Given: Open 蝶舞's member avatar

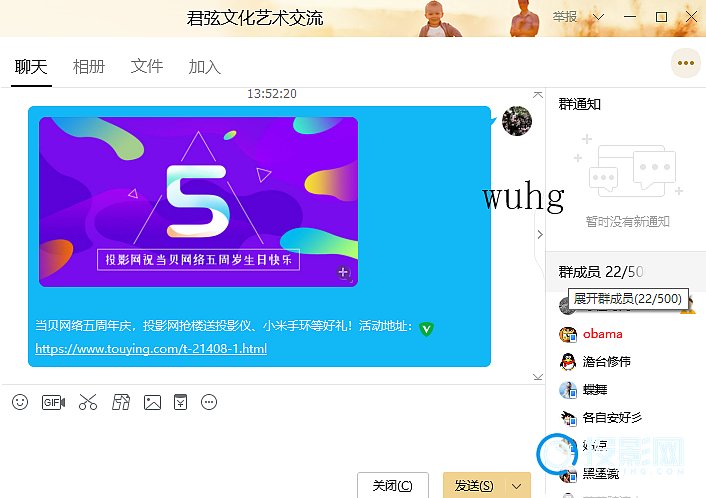Looking at the screenshot, I should [568, 390].
